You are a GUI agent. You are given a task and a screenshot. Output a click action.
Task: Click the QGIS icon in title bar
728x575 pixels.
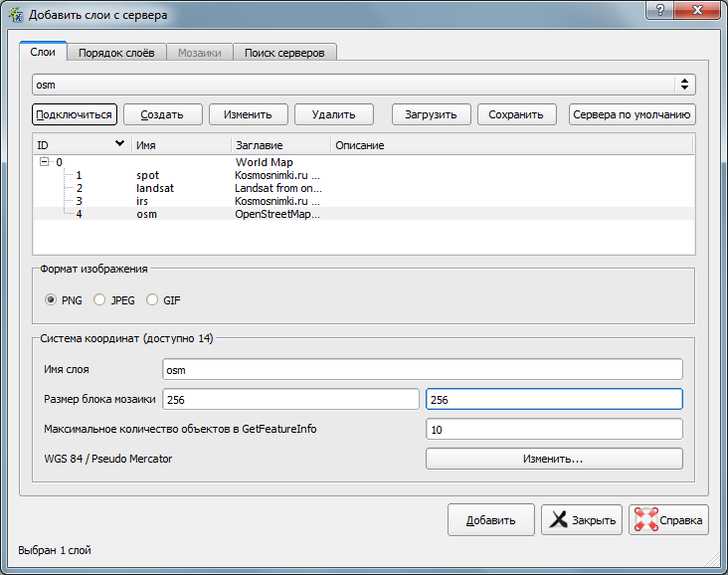pyautogui.click(x=15, y=15)
